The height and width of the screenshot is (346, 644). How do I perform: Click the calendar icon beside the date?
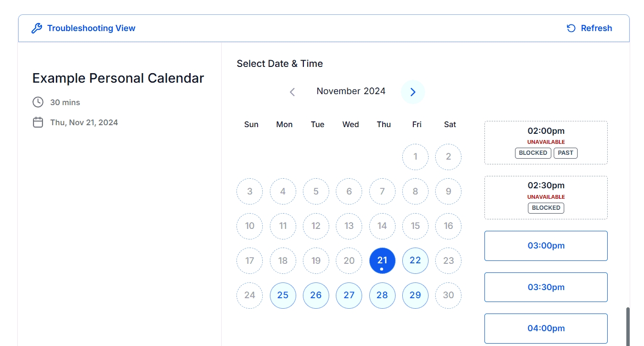[x=38, y=122]
